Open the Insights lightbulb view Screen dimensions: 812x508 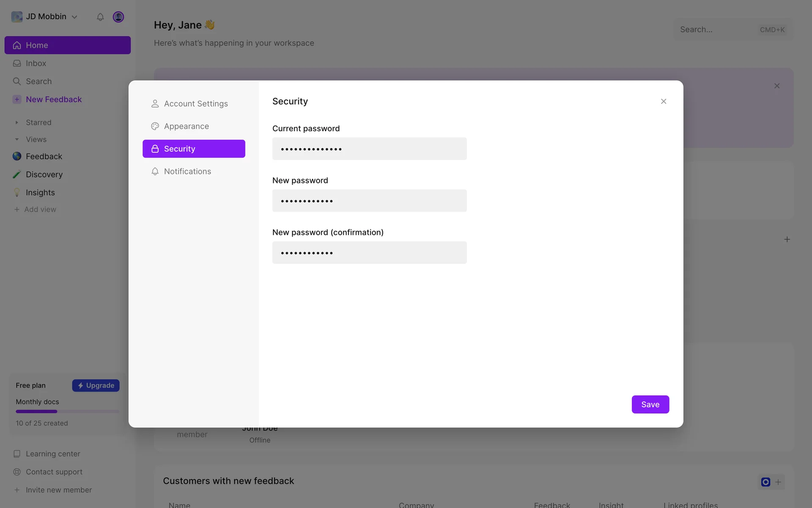(40, 193)
